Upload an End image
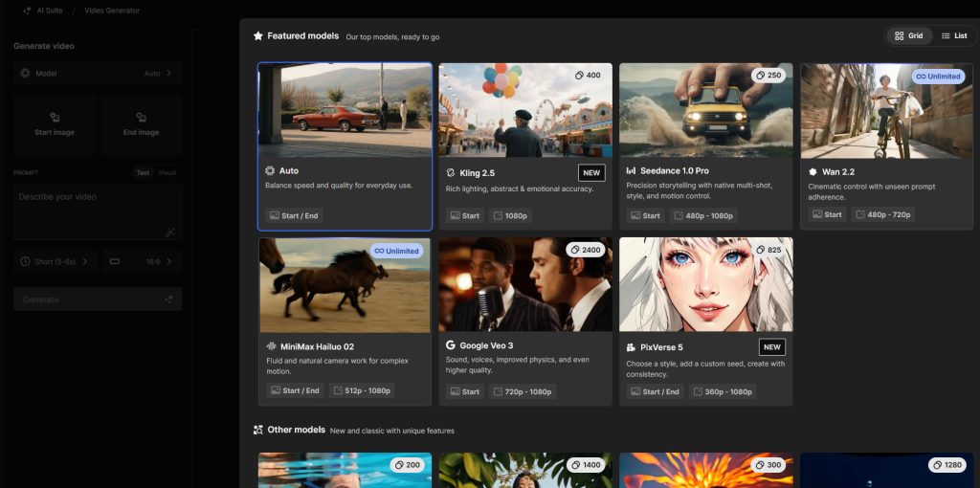This screenshot has width=980, height=488. click(x=142, y=124)
